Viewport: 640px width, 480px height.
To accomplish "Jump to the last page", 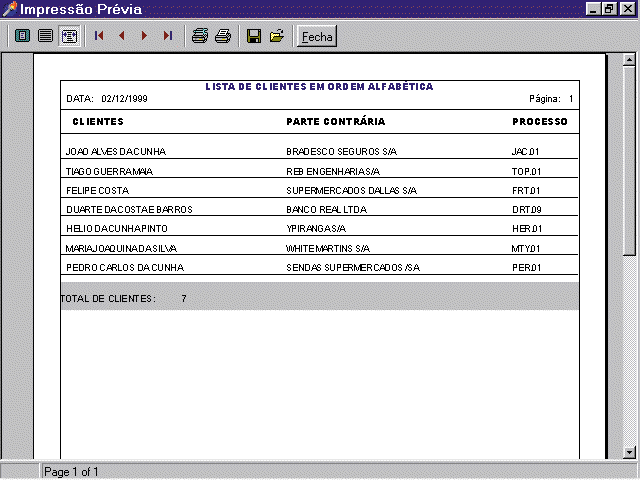I will [168, 36].
